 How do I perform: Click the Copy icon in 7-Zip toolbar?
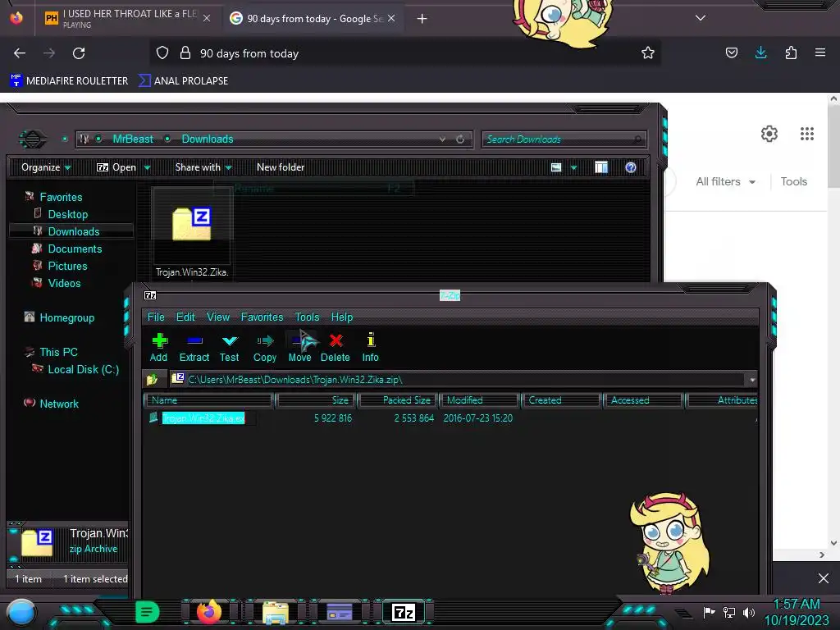(x=265, y=340)
